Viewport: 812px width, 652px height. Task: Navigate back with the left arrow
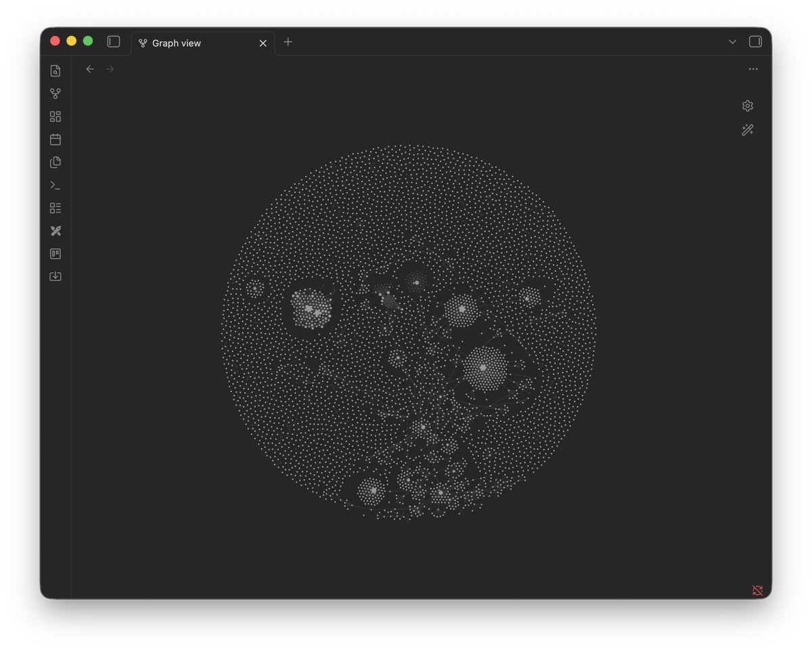coord(90,69)
